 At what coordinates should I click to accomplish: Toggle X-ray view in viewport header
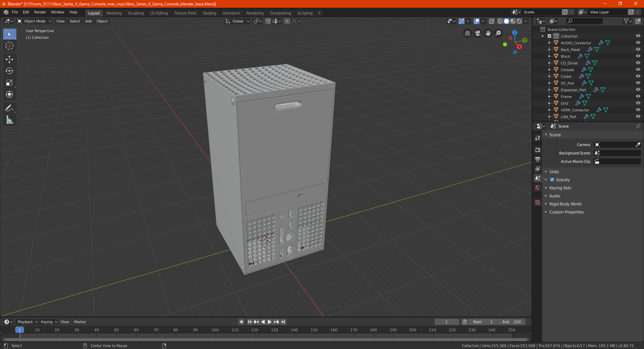492,21
